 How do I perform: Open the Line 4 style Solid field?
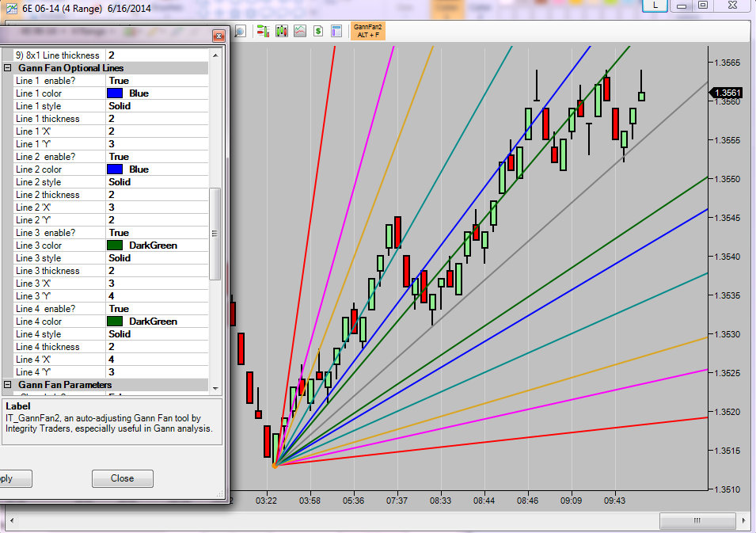[158, 333]
